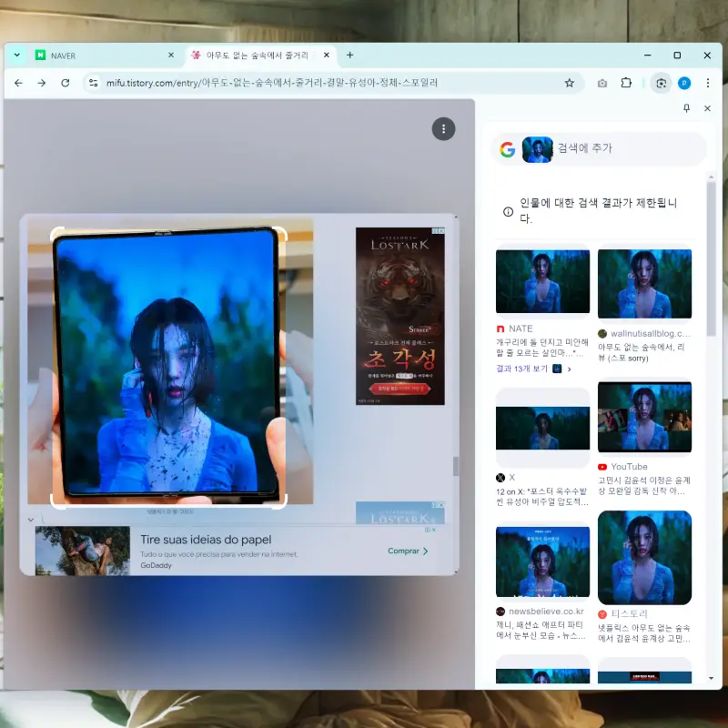Collapse the bottom ad chevron

click(x=31, y=520)
